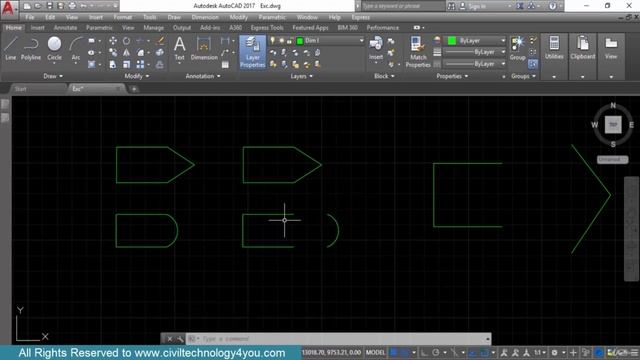The image size is (640, 360).
Task: Click the green object color swatch in Properties
Action: [x=451, y=40]
